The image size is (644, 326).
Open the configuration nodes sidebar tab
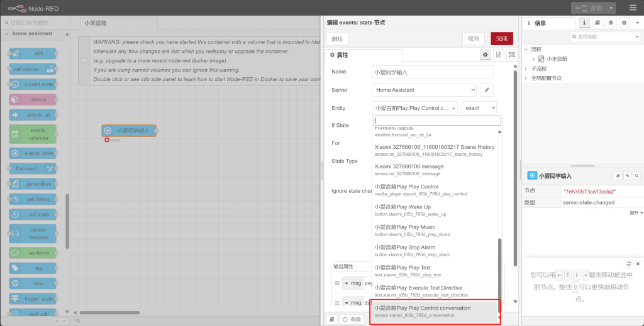tap(624, 23)
